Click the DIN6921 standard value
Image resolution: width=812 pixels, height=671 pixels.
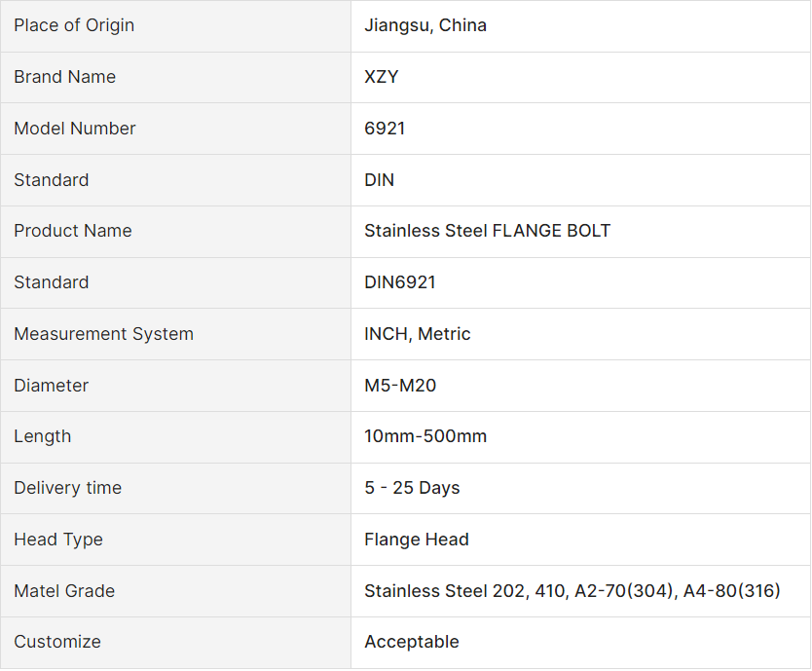tap(400, 282)
